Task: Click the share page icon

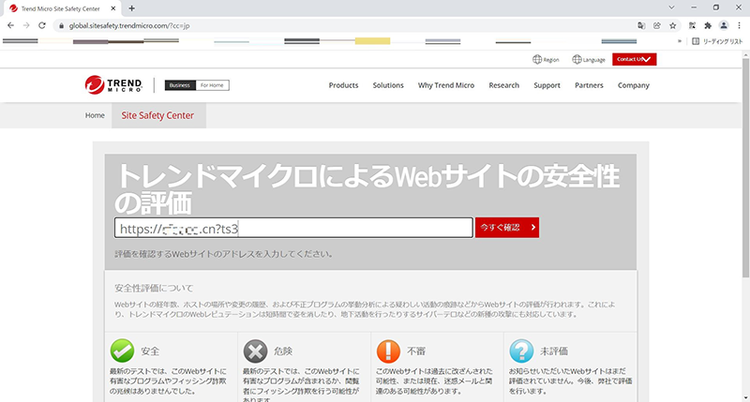Action: 657,26
